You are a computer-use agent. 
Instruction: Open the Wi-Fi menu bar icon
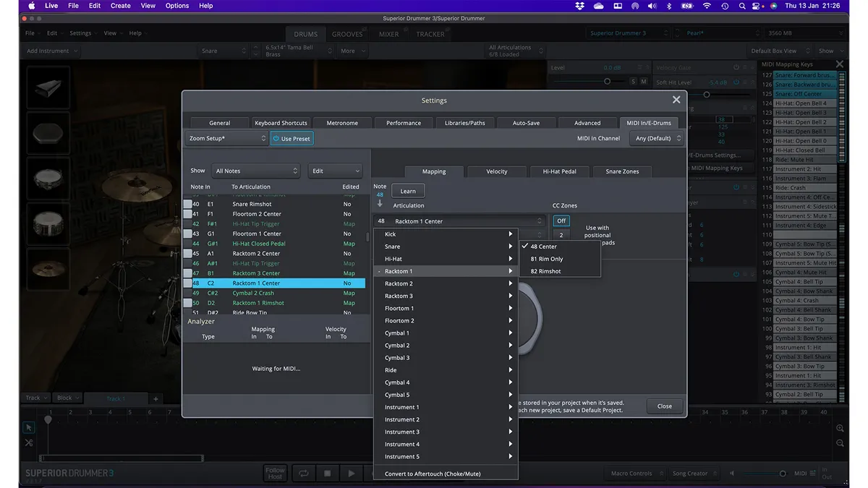(706, 6)
